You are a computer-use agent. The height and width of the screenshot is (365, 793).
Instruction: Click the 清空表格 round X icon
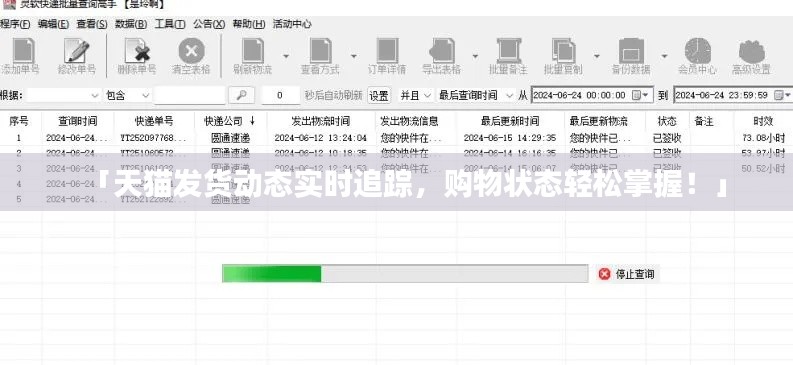pos(191,51)
